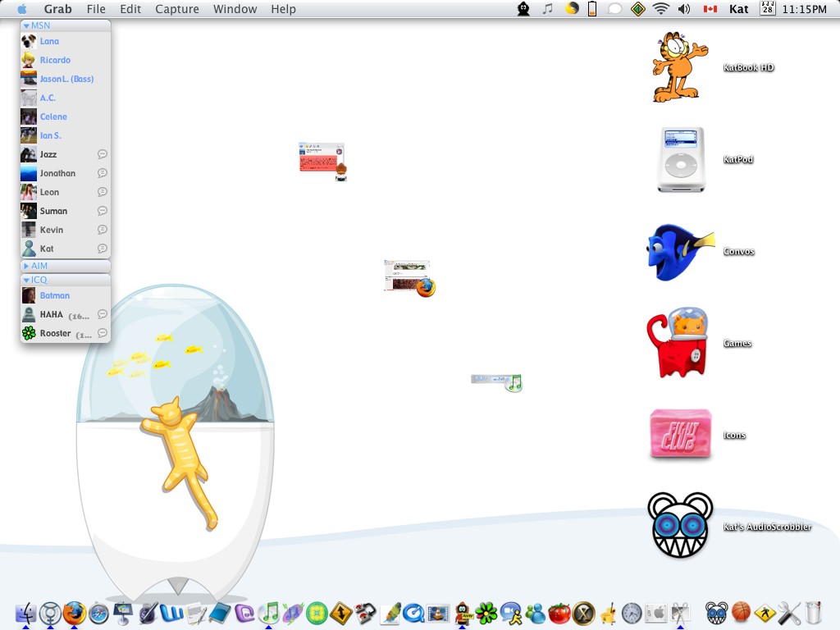Click the volume speaker icon in menu bar
The height and width of the screenshot is (630, 840).
point(684,9)
